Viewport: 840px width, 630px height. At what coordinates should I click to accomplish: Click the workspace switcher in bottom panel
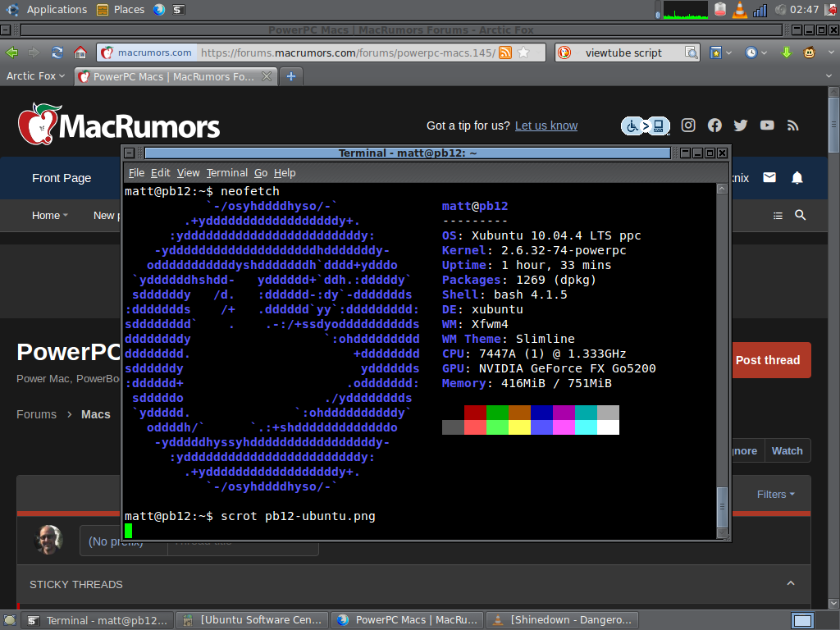tap(802, 620)
